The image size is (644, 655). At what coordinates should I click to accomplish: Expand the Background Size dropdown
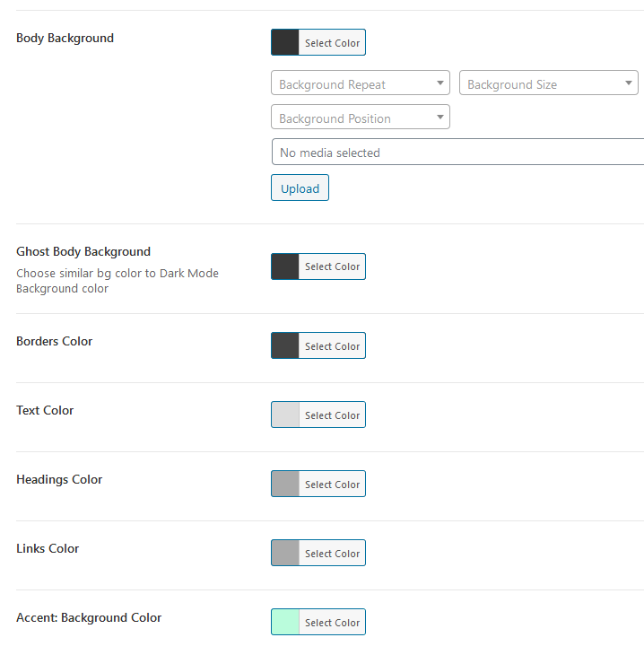(x=547, y=84)
